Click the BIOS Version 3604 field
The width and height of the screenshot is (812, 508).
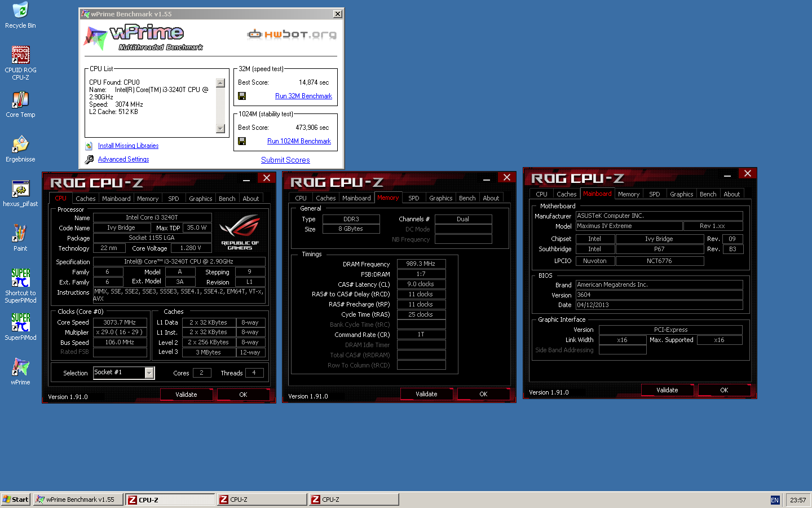click(x=659, y=295)
